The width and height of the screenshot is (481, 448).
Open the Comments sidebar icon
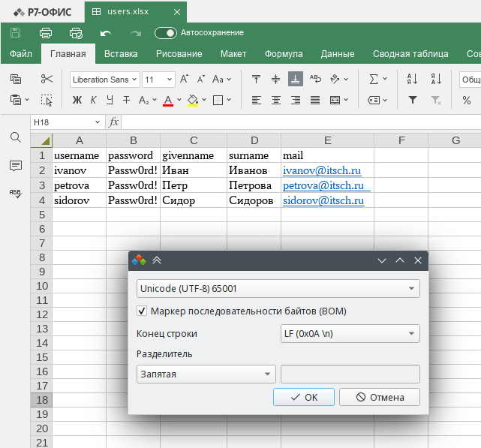[x=15, y=166]
